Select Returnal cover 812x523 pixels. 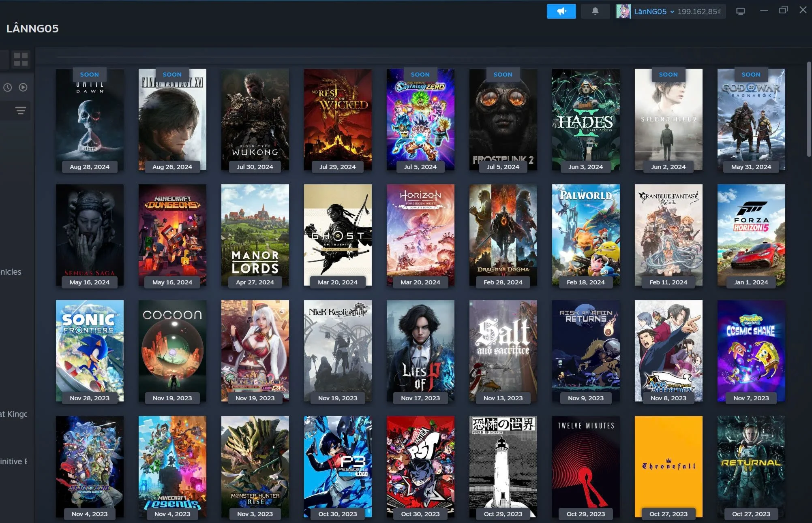pos(751,467)
